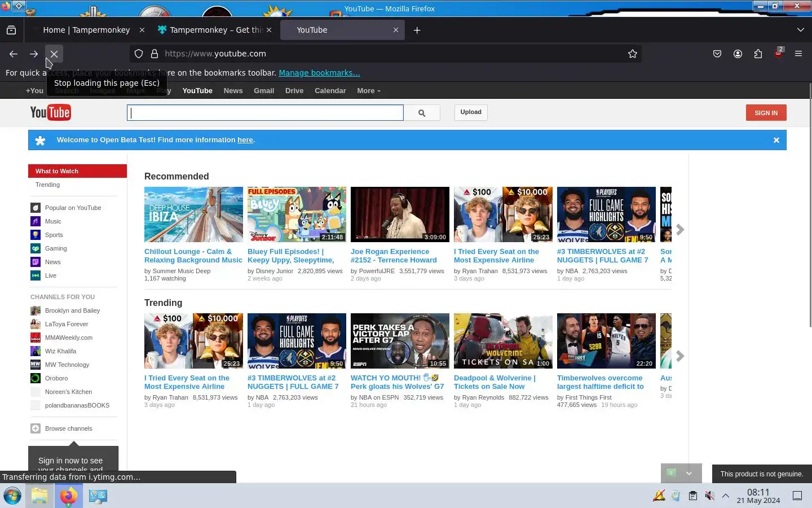Bookmark this page with the star icon
The height and width of the screenshot is (508, 812).
tap(633, 54)
